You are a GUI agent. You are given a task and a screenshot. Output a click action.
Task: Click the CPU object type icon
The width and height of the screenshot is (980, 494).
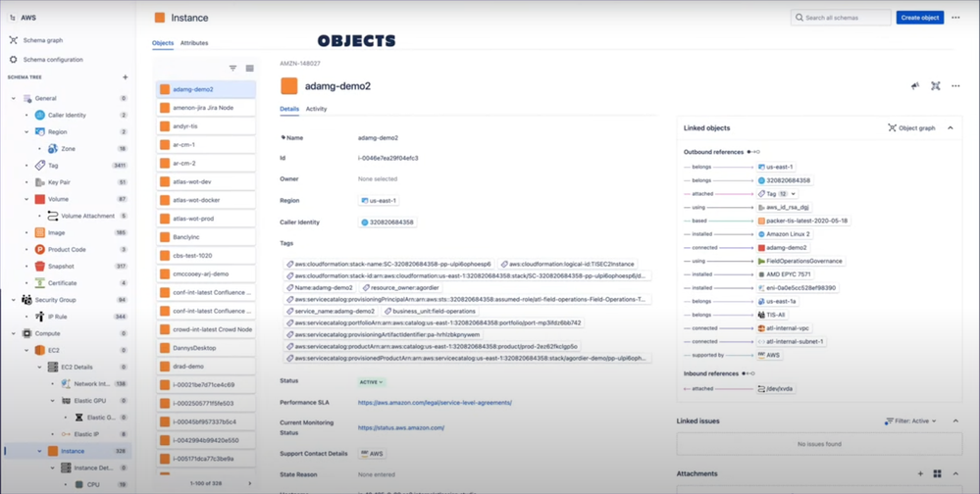click(x=78, y=484)
